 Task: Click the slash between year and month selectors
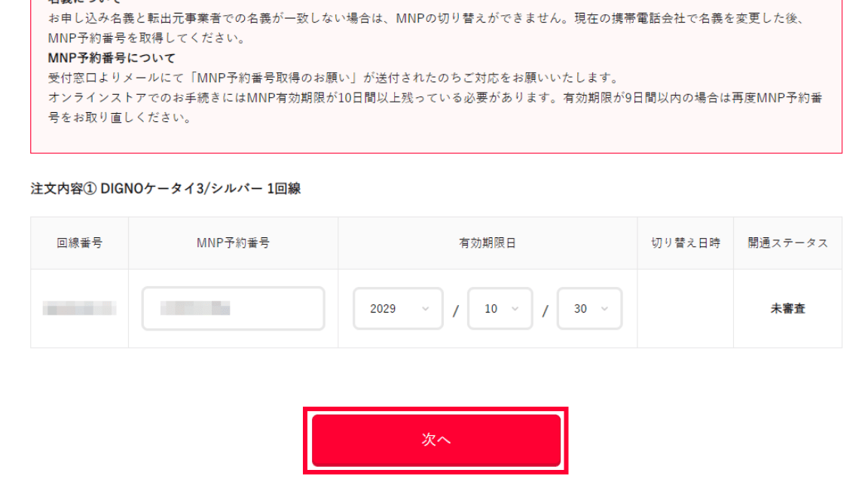455,310
